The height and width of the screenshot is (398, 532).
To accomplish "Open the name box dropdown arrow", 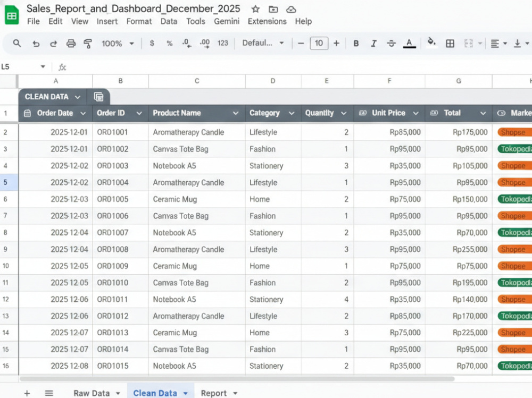I will point(43,66).
